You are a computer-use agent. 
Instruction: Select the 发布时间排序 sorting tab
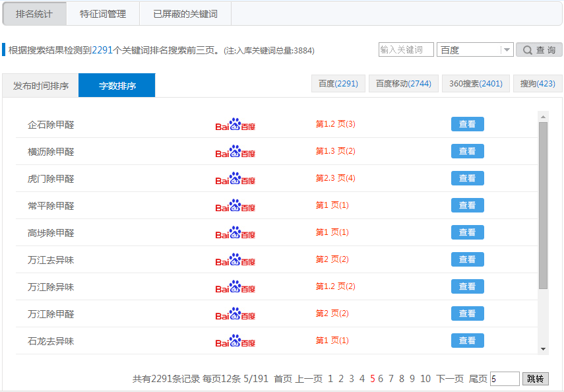tap(40, 86)
